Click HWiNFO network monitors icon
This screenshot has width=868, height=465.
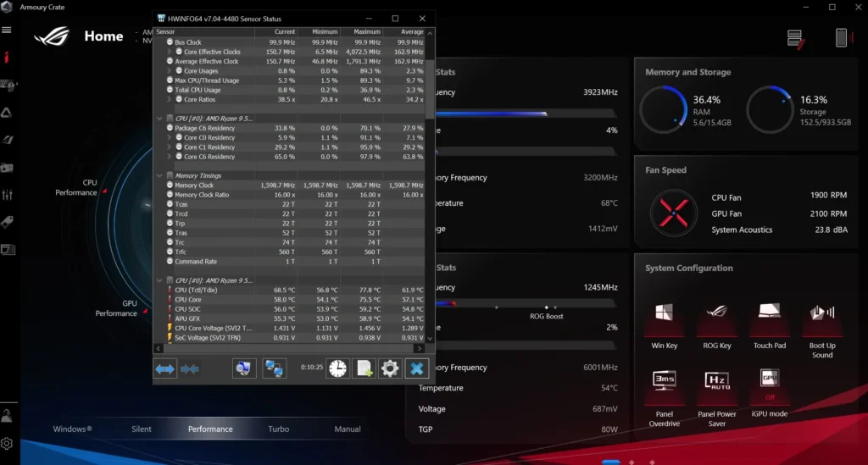coord(274,368)
